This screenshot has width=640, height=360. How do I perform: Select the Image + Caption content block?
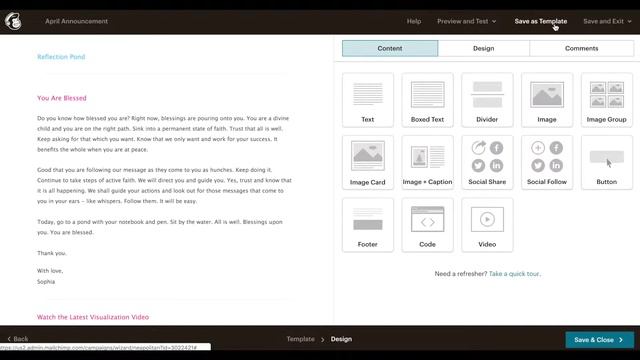pos(427,162)
